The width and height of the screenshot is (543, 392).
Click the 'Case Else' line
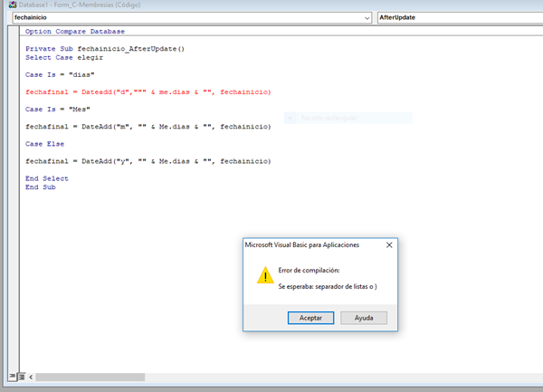[x=44, y=144]
